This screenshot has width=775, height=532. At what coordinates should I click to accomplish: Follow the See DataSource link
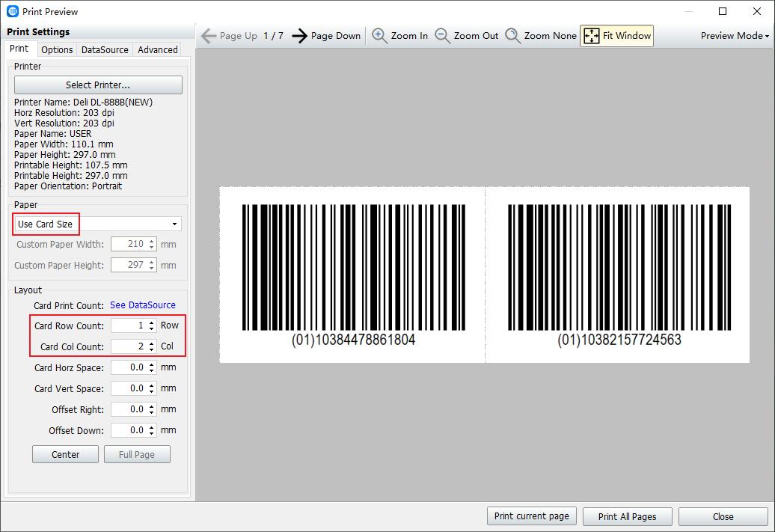pyautogui.click(x=143, y=305)
